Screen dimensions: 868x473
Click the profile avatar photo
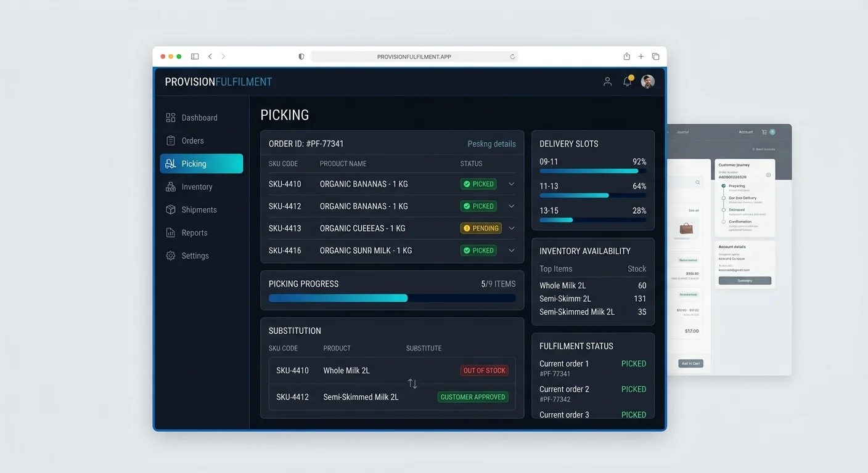(x=647, y=81)
